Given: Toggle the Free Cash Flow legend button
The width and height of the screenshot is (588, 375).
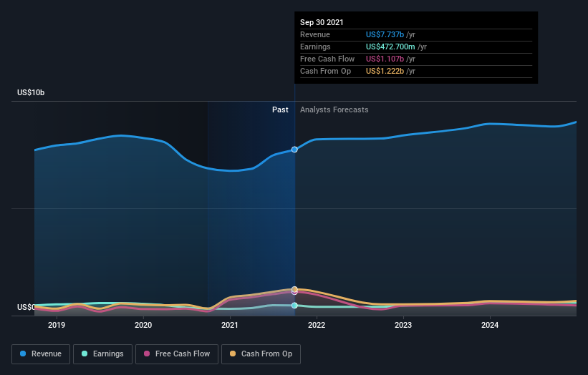Looking at the screenshot, I should [x=177, y=354].
